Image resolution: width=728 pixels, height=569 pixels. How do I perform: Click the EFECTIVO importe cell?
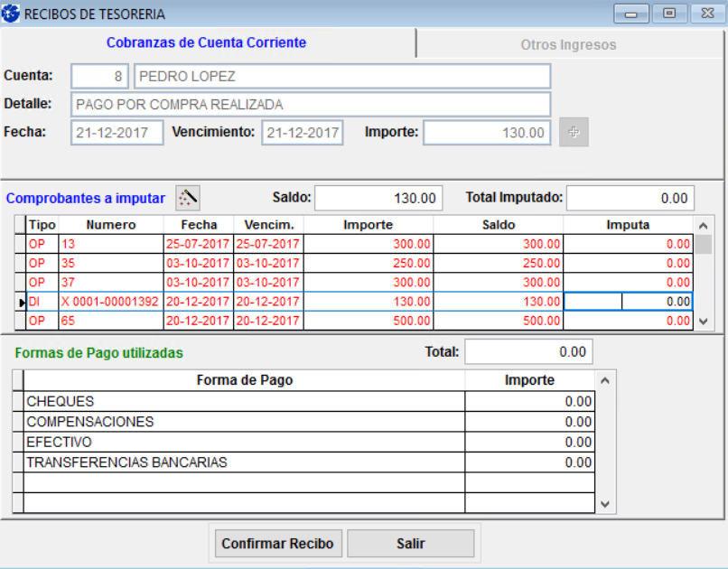click(529, 443)
